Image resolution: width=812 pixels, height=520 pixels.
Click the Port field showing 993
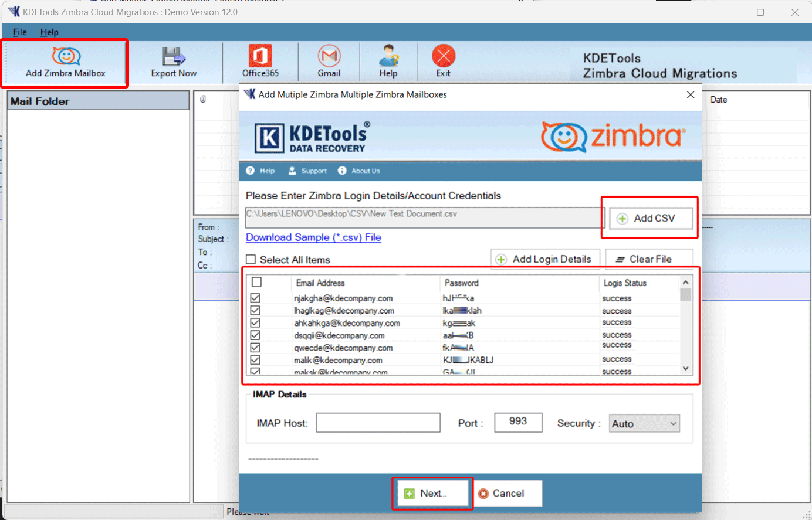click(518, 422)
